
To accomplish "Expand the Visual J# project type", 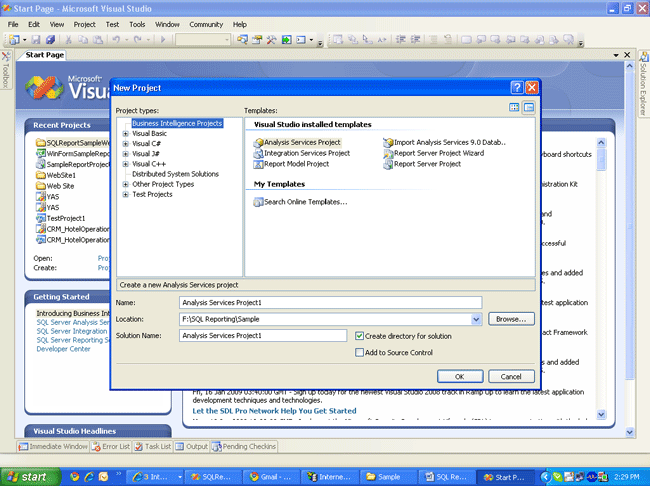I will 126,154.
